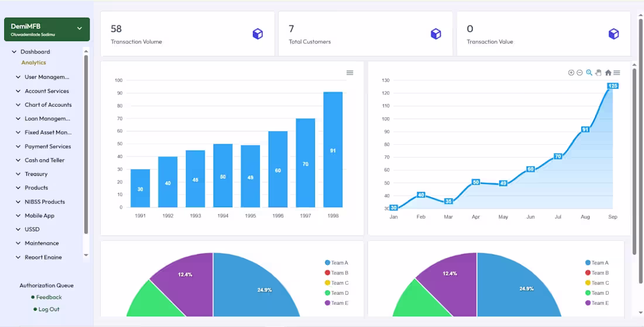This screenshot has width=644, height=327.
Task: Toggle Team D in left pie legend
Action: [337, 293]
